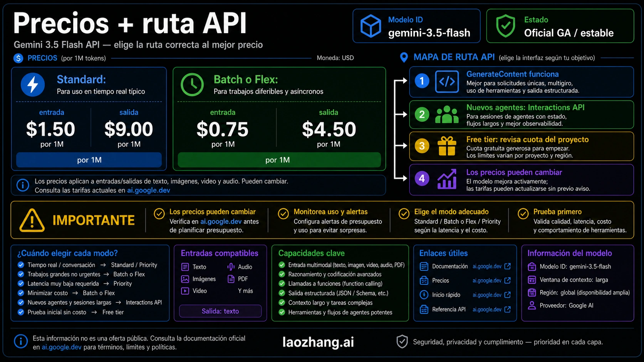
Task: Click the blue number 1 route badge
Action: [422, 81]
